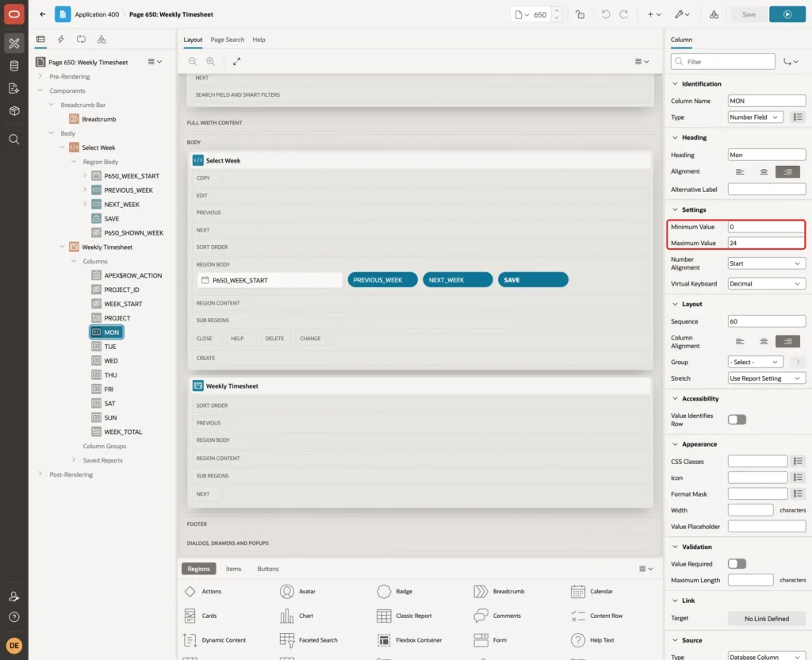
Task: Click the No Link Defined button
Action: pos(767,619)
